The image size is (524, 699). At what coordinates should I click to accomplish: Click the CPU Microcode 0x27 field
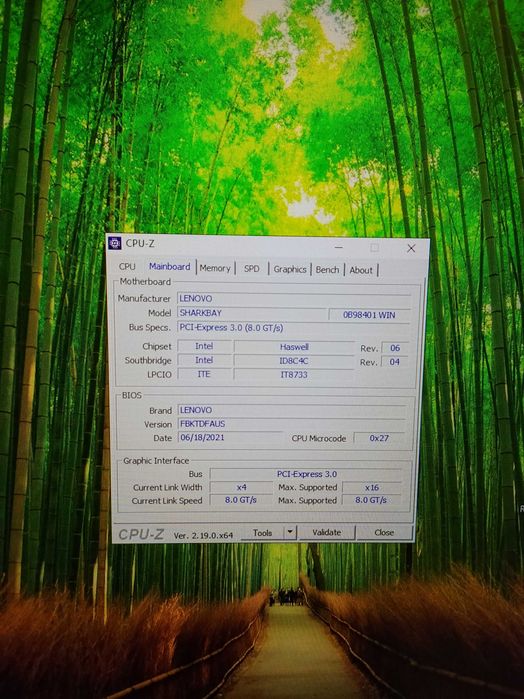379,438
